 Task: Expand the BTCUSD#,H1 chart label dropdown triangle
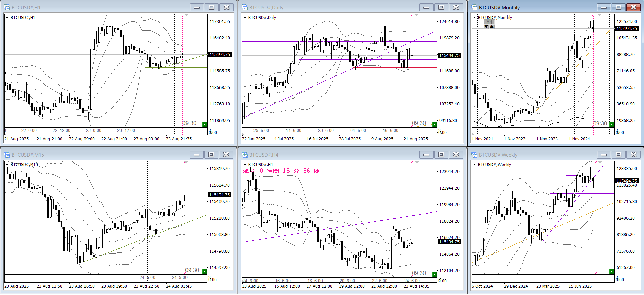(7, 18)
